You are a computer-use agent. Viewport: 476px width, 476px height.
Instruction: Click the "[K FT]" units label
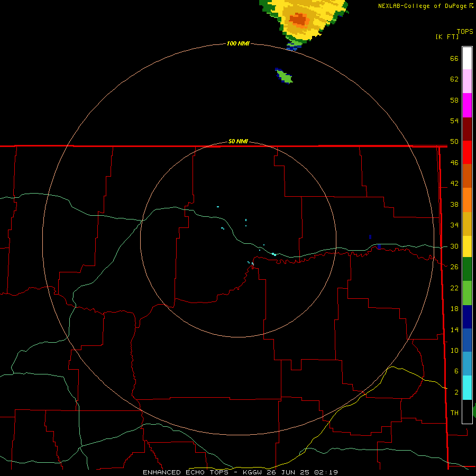[x=447, y=36]
